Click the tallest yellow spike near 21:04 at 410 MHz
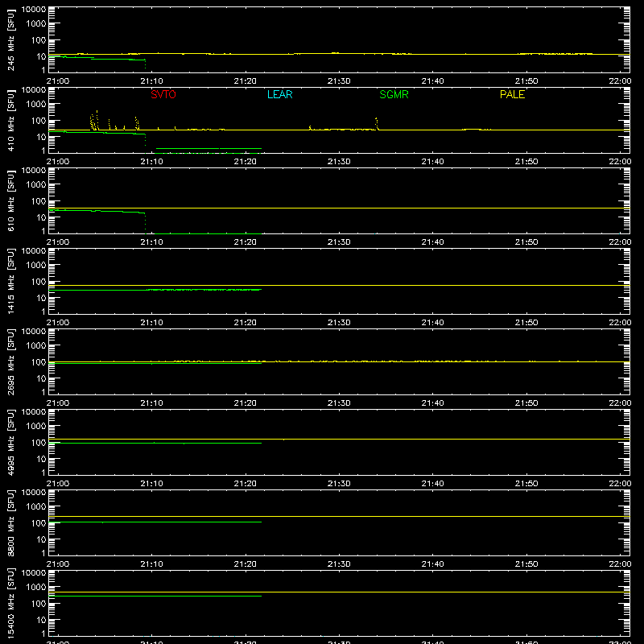Viewport: 644px width, 644px height. [97, 119]
